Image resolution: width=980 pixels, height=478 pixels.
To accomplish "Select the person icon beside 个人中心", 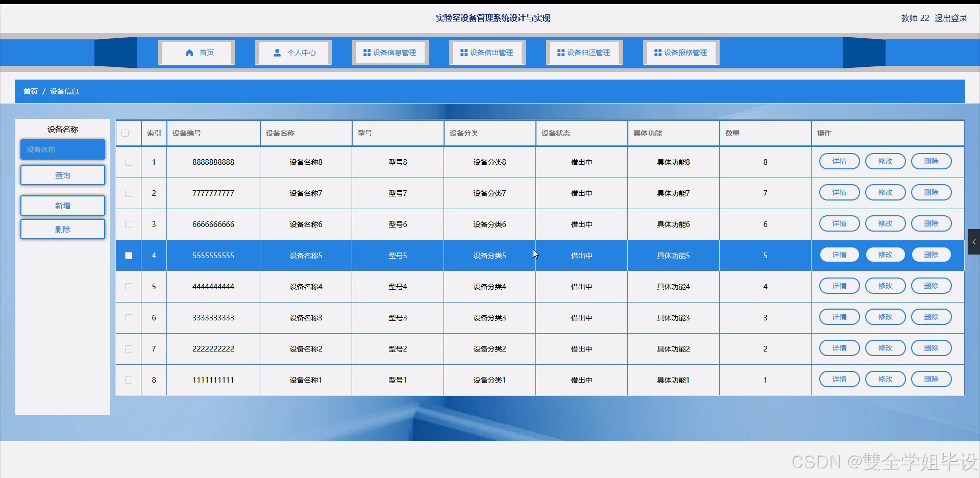I will pos(277,53).
